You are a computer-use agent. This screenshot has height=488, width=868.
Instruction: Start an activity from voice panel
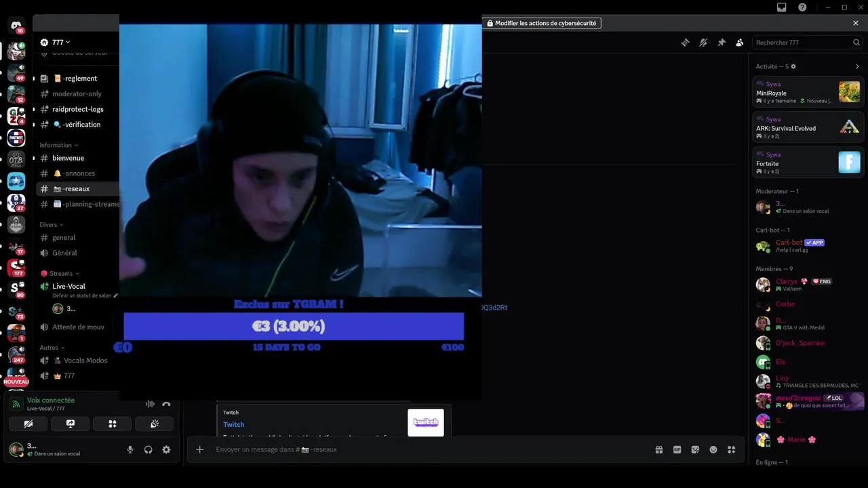[113, 424]
